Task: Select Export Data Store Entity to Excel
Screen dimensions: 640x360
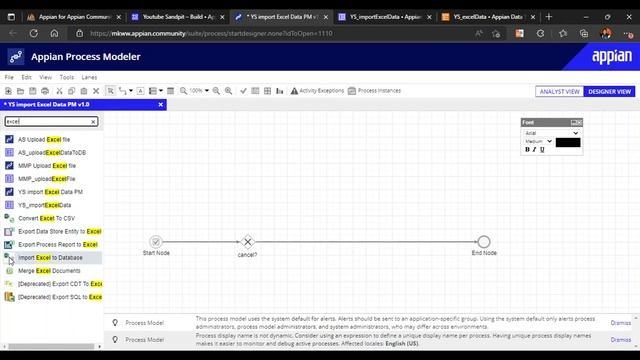Action: (x=52, y=231)
